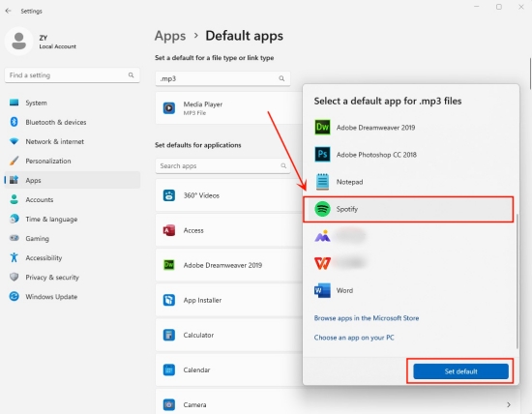
Task: Click the Bluetooth & devices icon
Action: (x=14, y=122)
